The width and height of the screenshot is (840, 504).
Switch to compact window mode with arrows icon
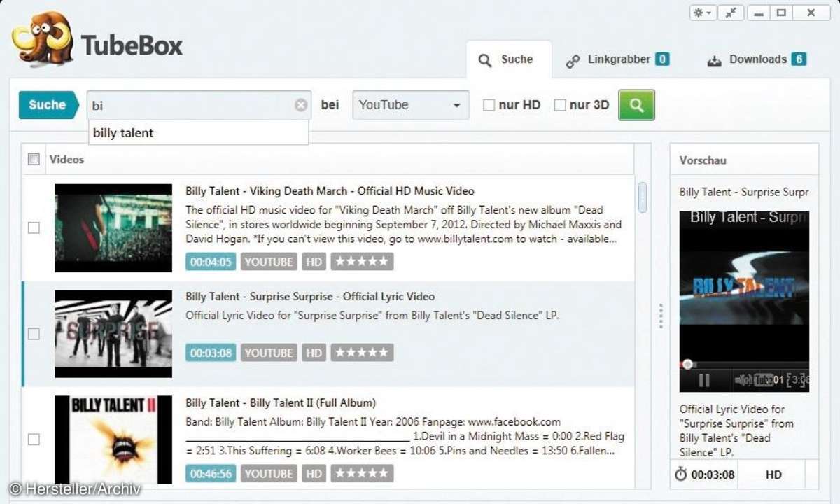click(731, 13)
